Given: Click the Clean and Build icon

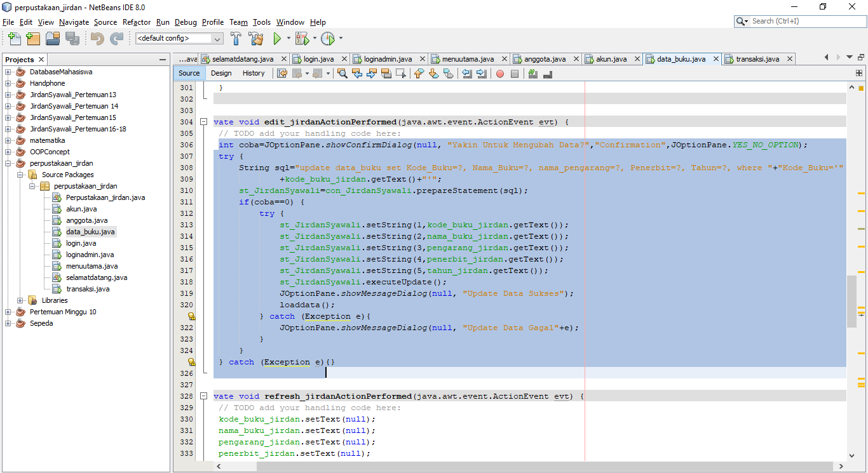Looking at the screenshot, I should click(255, 38).
